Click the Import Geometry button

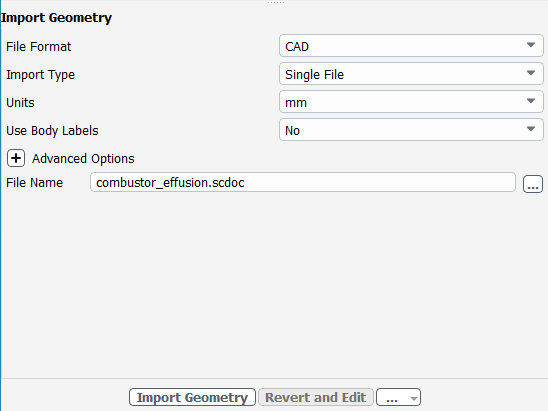(x=192, y=397)
